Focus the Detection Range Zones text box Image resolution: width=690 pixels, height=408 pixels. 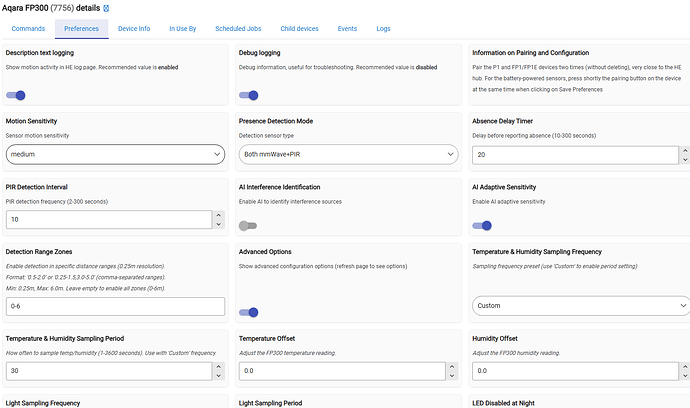point(114,305)
